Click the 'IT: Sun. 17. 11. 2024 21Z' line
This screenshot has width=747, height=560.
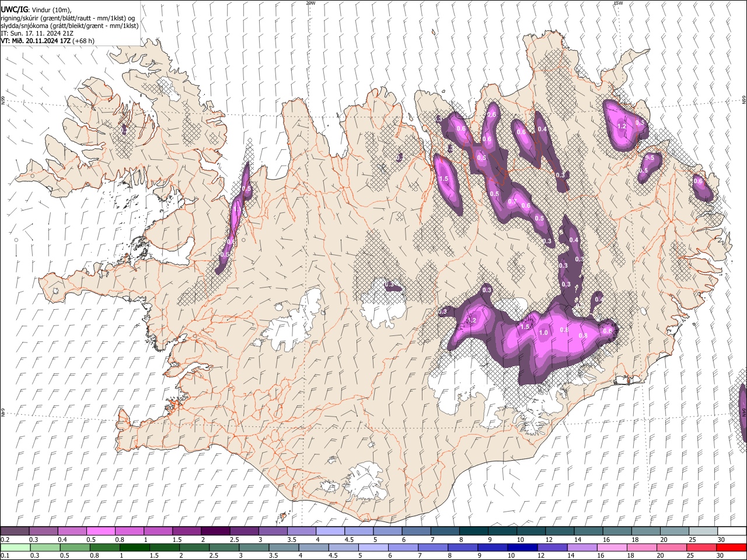click(37, 33)
